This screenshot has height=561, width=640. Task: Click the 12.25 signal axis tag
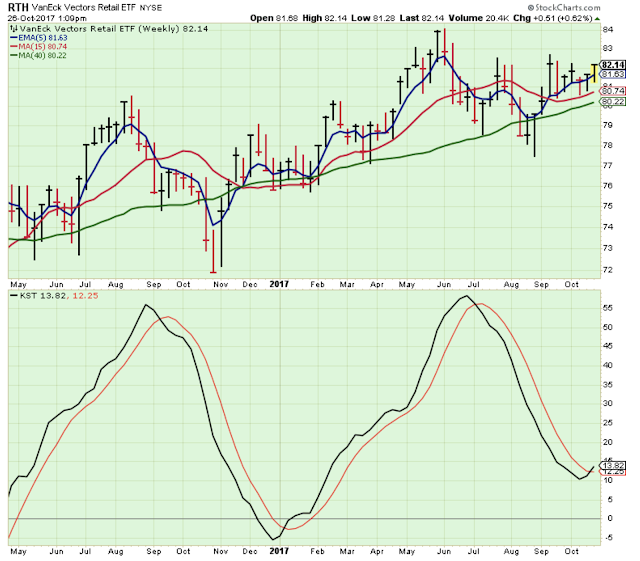point(613,472)
